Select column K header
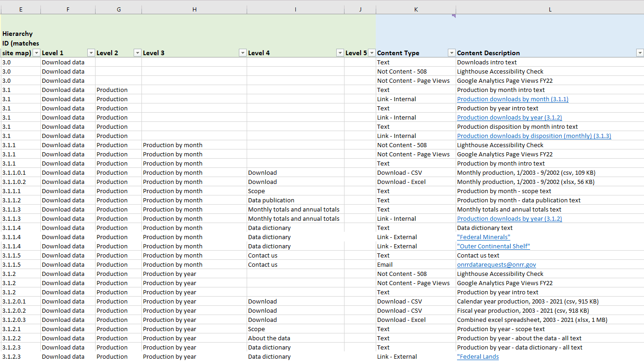 [x=416, y=9]
